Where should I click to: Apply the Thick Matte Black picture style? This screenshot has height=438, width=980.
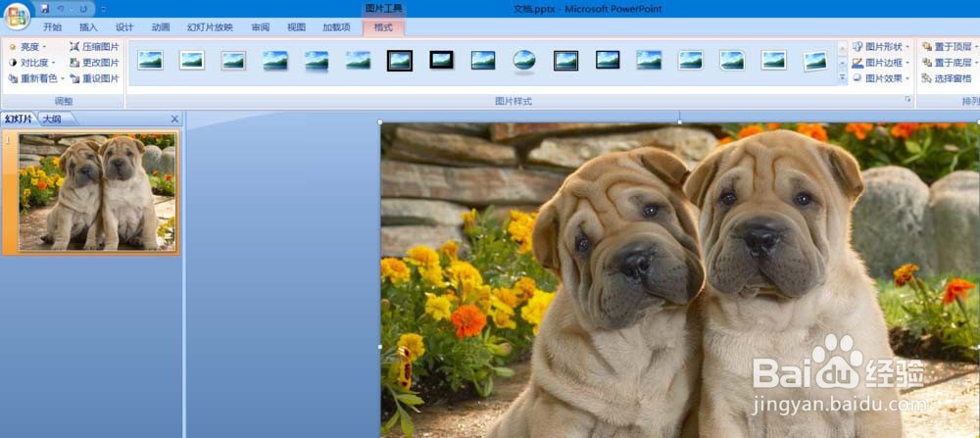pyautogui.click(x=441, y=61)
